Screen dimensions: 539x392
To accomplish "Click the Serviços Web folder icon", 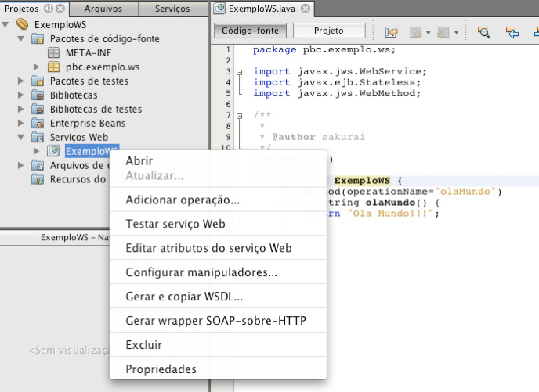I will click(38, 137).
